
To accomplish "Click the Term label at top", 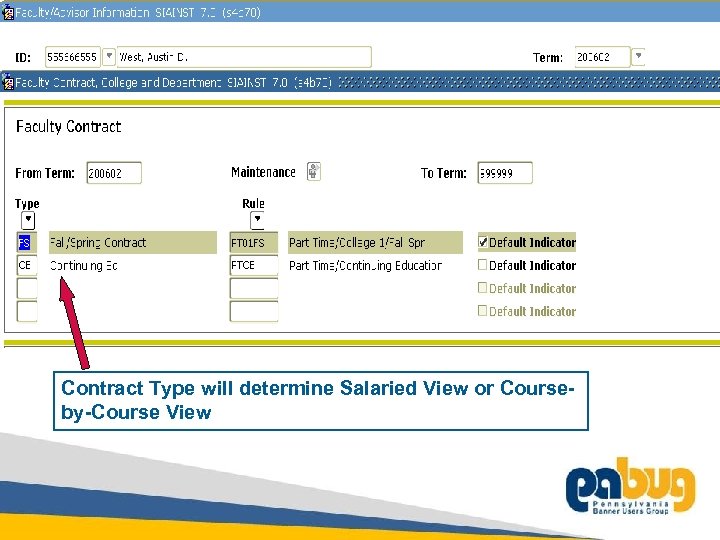I will [548, 57].
